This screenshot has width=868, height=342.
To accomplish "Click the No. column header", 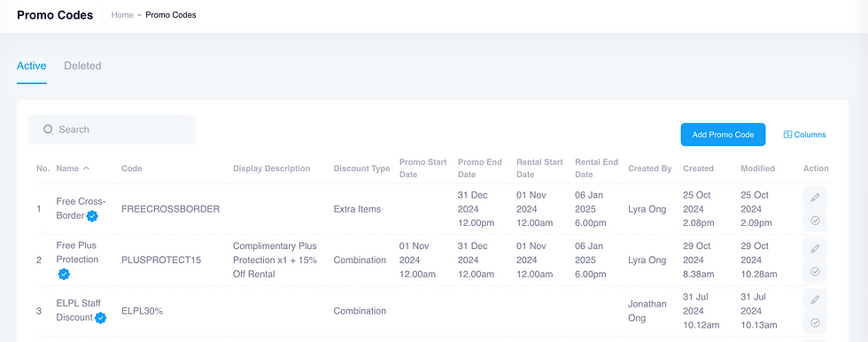I will click(x=43, y=168).
